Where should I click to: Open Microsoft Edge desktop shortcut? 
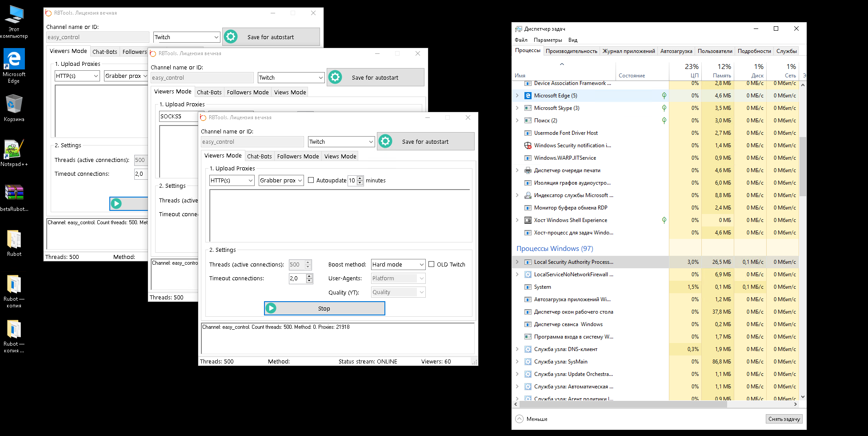[14, 60]
